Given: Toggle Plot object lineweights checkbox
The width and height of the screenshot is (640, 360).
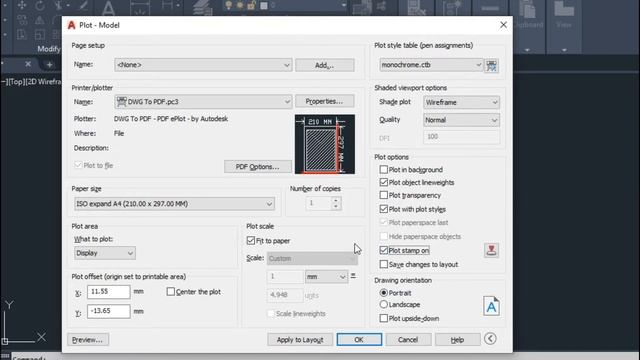Looking at the screenshot, I should [x=384, y=182].
